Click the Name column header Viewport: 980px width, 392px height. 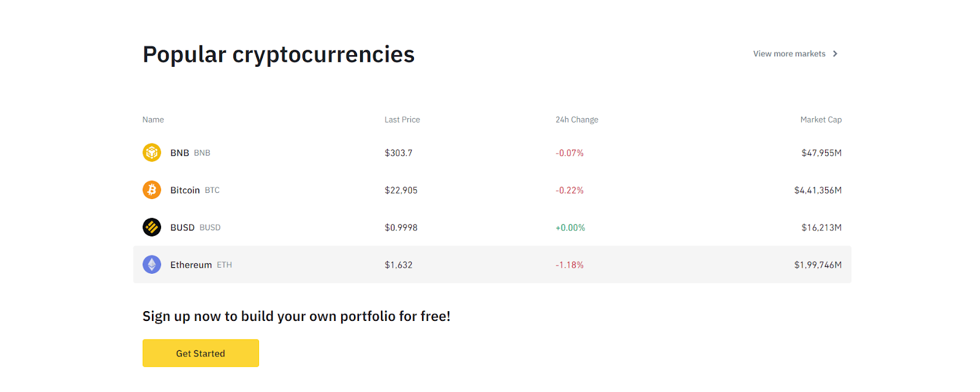tap(153, 120)
